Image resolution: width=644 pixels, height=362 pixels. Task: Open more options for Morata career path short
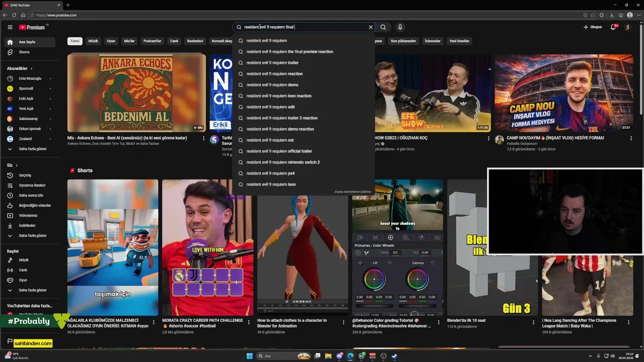(249, 323)
